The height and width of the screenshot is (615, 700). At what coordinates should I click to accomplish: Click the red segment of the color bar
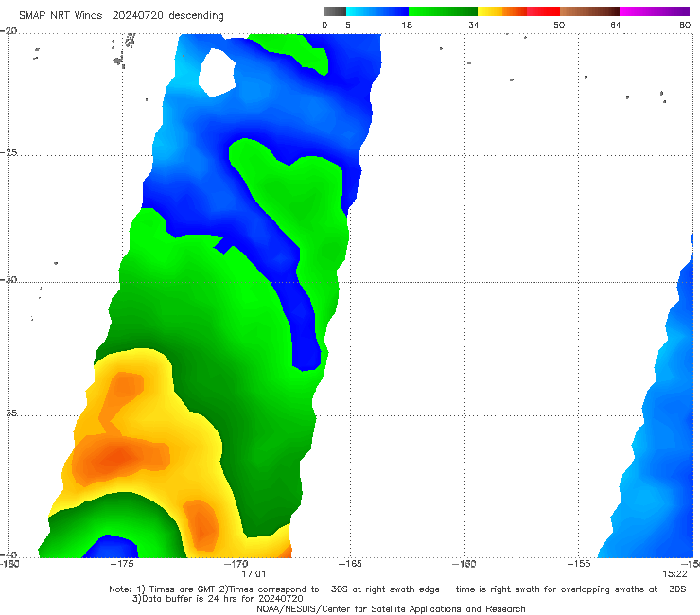coord(543,11)
